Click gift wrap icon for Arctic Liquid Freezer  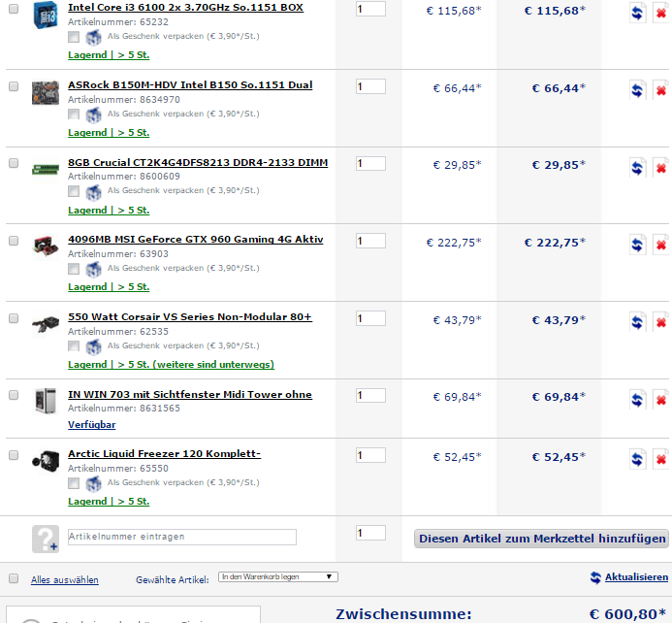click(93, 483)
